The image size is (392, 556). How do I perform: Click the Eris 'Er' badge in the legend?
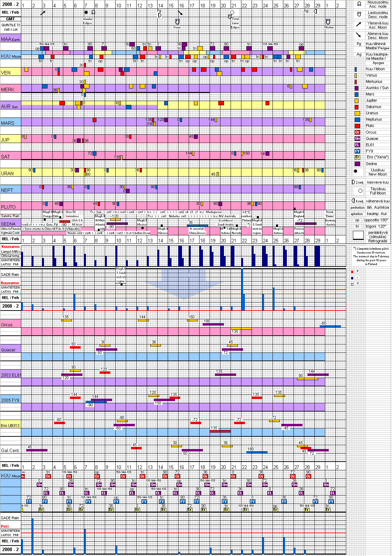click(357, 157)
